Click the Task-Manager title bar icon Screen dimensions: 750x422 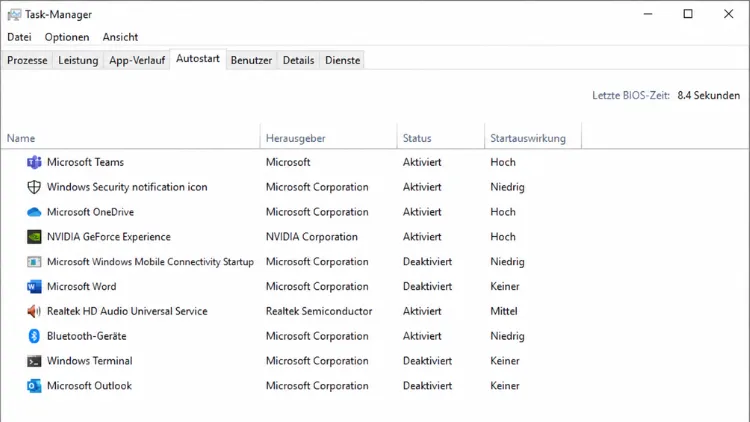point(14,15)
